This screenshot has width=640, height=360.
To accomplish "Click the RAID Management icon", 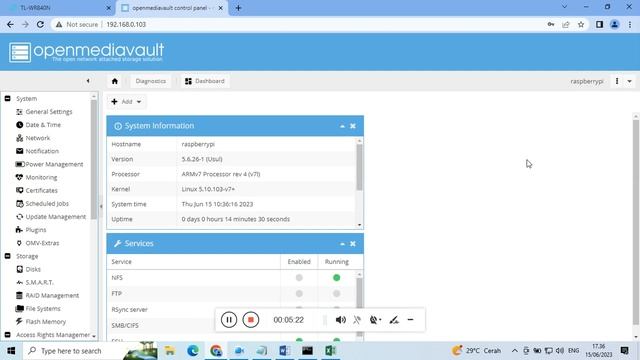I will 19,295.
